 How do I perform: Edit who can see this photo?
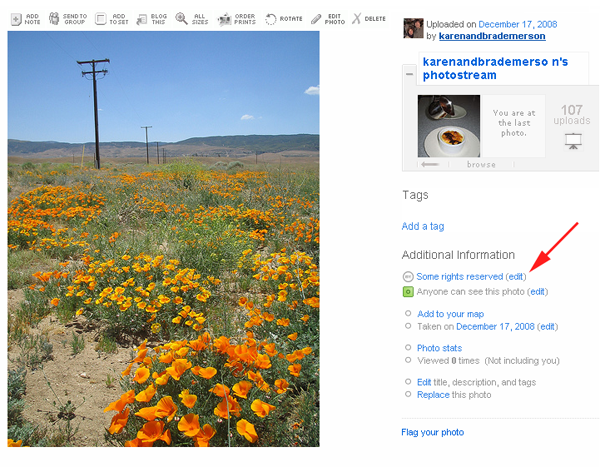537,292
